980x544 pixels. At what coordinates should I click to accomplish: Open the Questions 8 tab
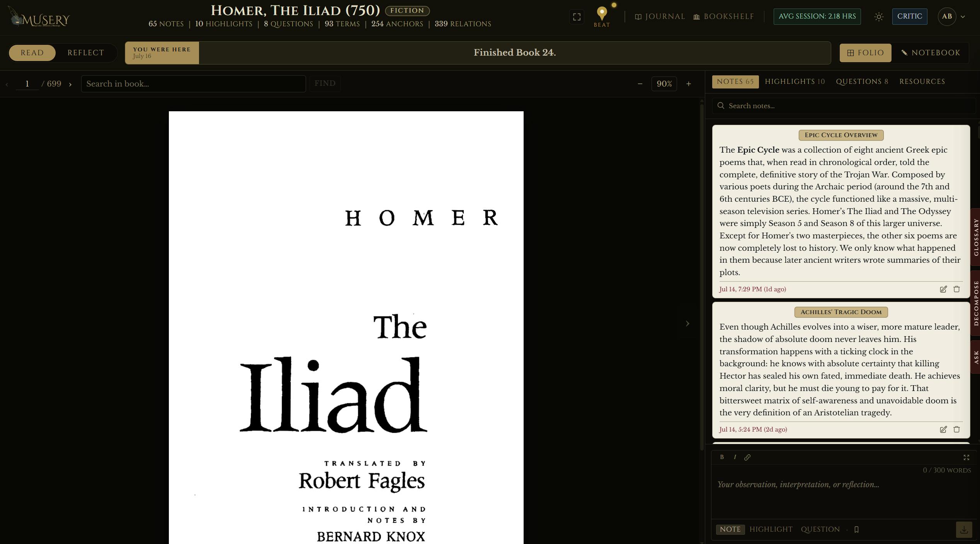click(x=862, y=82)
